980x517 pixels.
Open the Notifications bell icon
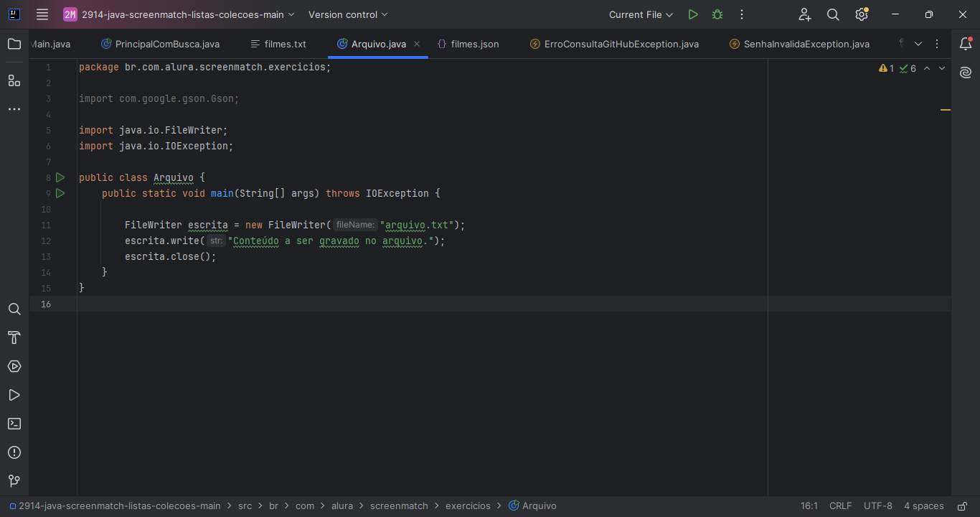tap(966, 44)
